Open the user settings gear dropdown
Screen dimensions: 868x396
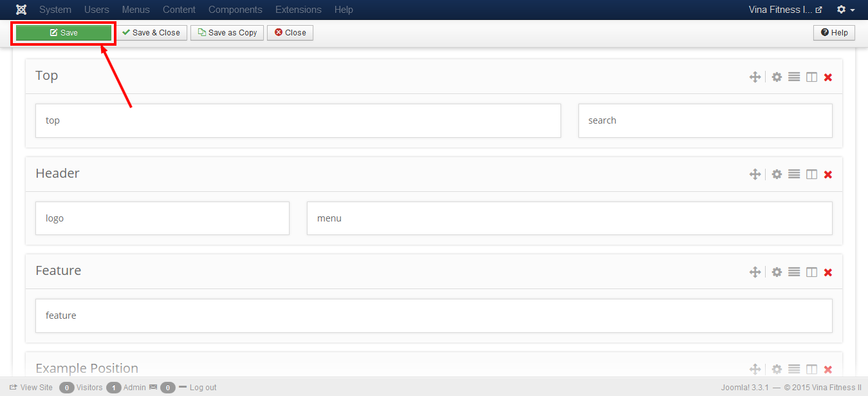[845, 10]
